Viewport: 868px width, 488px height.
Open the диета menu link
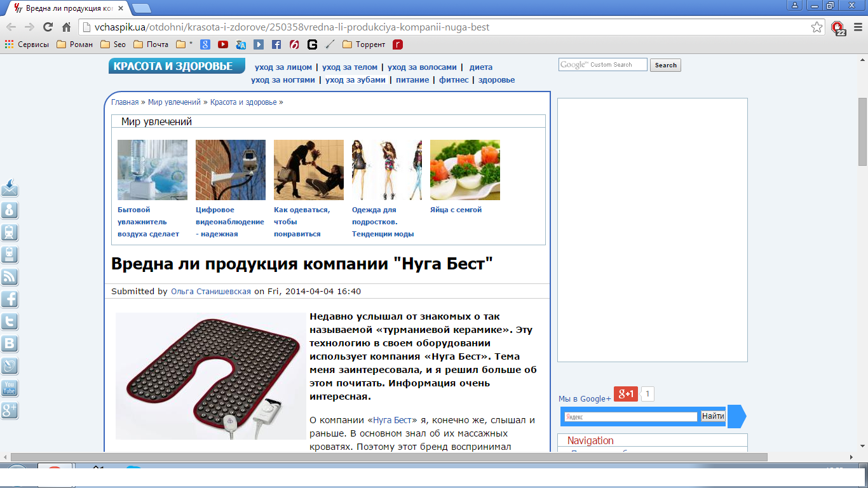[481, 67]
